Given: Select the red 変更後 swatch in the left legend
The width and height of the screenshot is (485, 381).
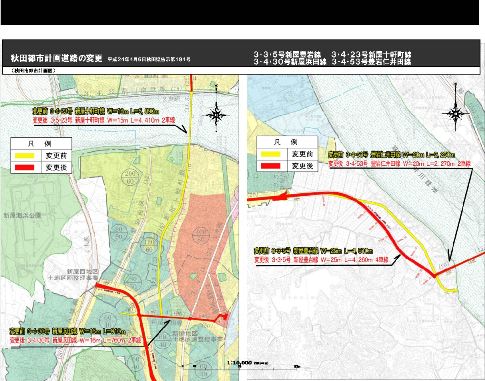Looking at the screenshot, I should (23, 167).
